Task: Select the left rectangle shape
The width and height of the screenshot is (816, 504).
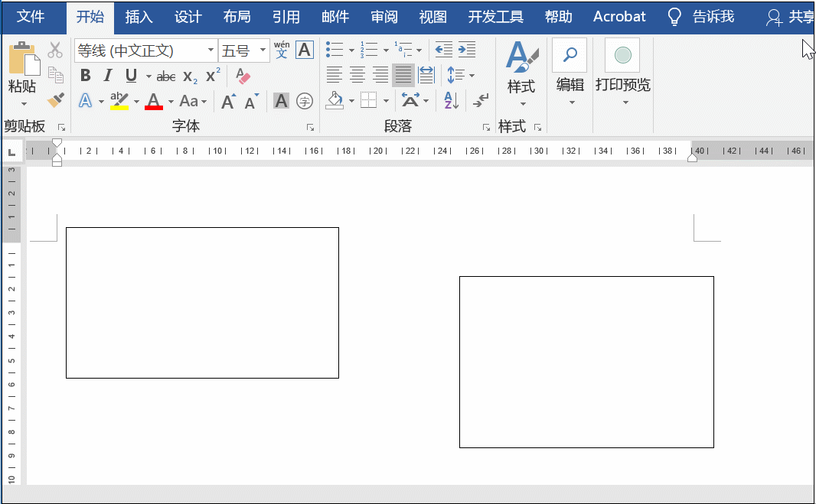Action: (x=202, y=303)
